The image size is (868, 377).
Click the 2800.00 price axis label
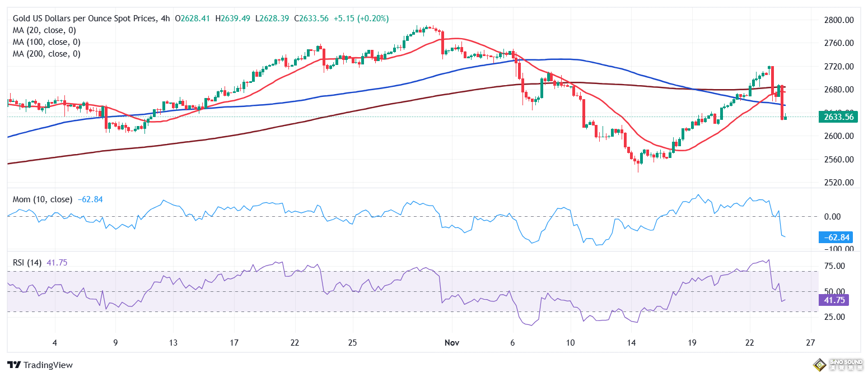(839, 20)
